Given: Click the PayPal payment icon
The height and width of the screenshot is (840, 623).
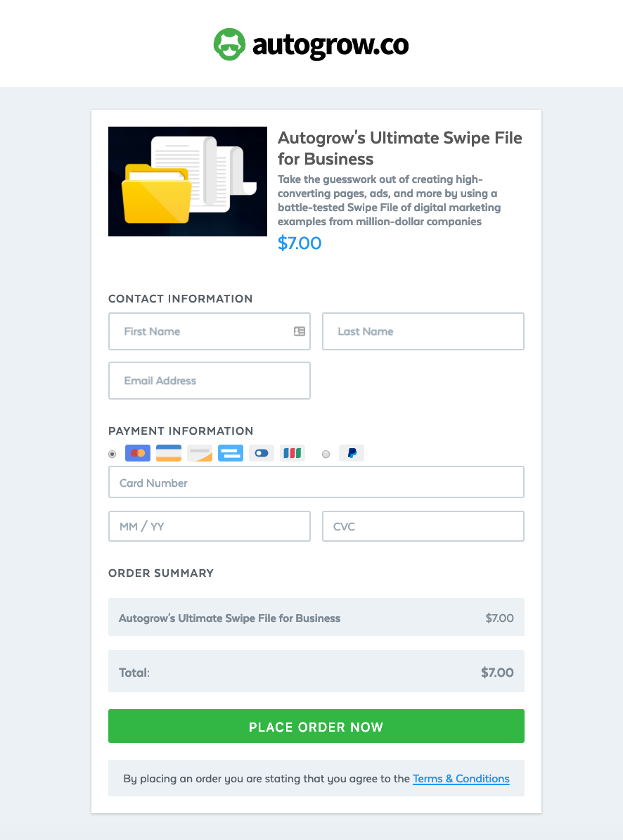Looking at the screenshot, I should coord(351,453).
